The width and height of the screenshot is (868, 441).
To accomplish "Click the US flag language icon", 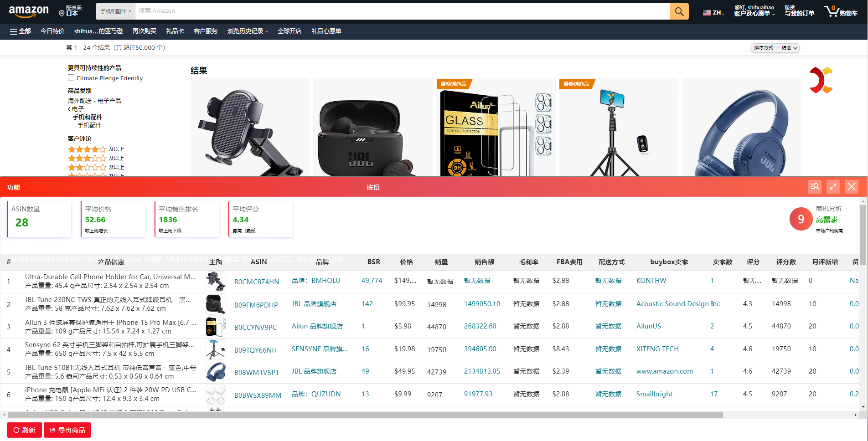I will 707,13.
